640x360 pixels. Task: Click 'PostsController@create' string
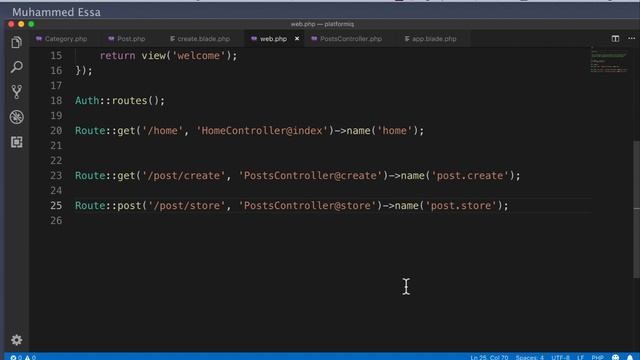pos(310,176)
